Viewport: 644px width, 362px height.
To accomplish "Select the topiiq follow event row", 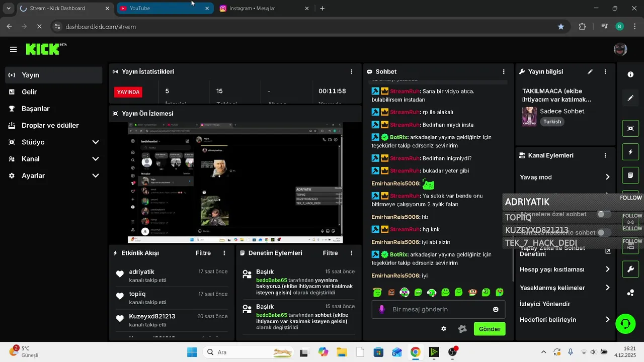I will point(172,298).
